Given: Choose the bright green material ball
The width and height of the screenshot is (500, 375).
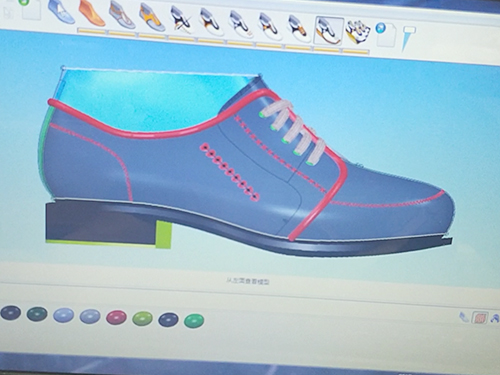Looking at the screenshot, I should pos(194,320).
